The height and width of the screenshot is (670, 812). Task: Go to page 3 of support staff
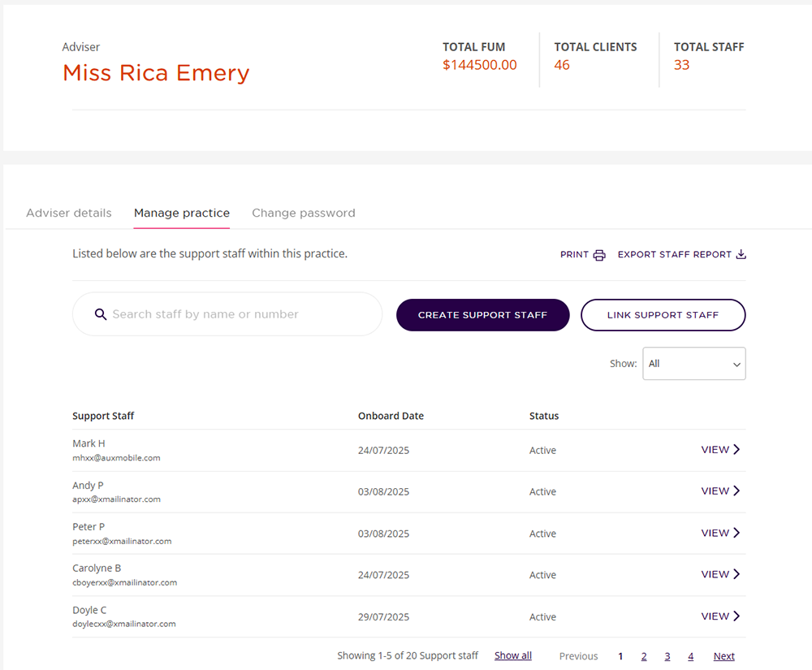click(x=667, y=656)
